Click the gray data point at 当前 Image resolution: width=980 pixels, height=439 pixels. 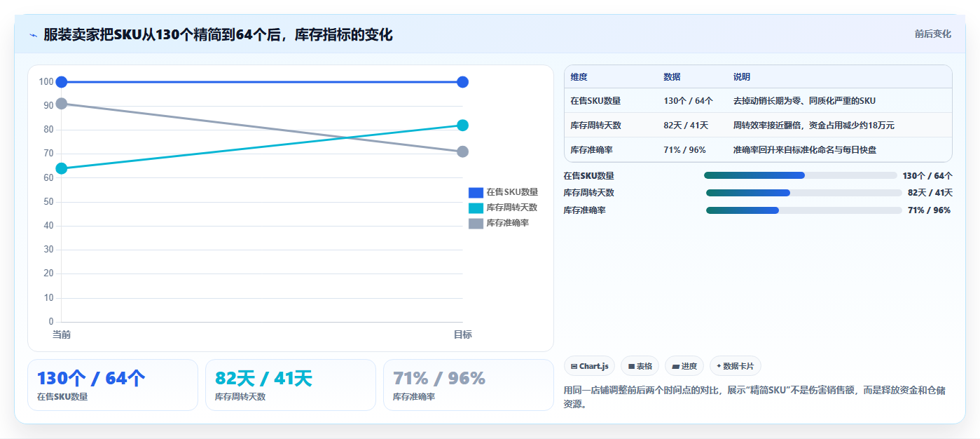pyautogui.click(x=62, y=104)
